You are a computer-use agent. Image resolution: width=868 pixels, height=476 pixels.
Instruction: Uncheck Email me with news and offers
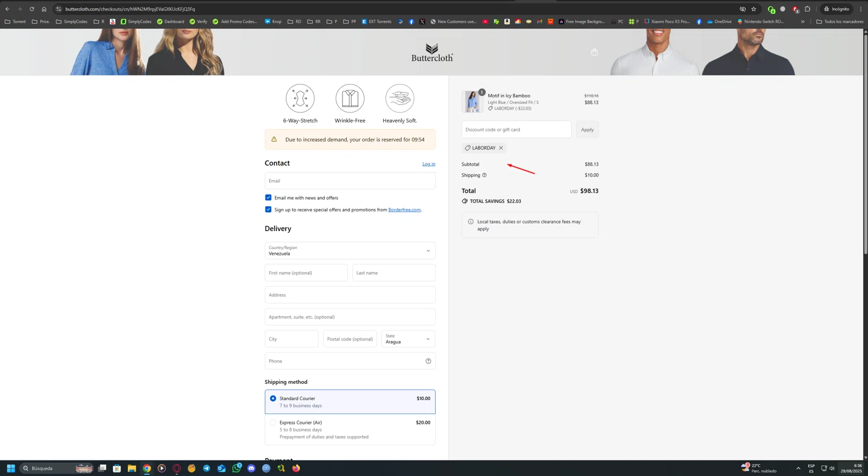(268, 197)
